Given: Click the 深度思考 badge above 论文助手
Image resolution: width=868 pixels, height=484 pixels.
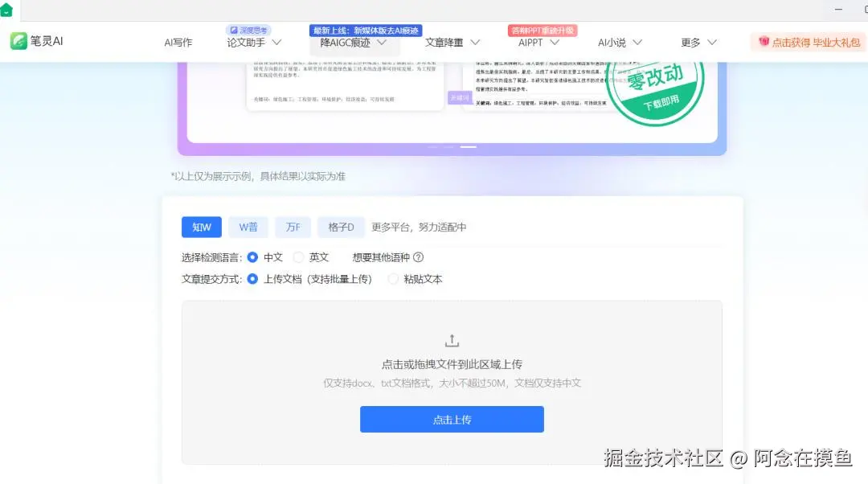Looking at the screenshot, I should [248, 31].
